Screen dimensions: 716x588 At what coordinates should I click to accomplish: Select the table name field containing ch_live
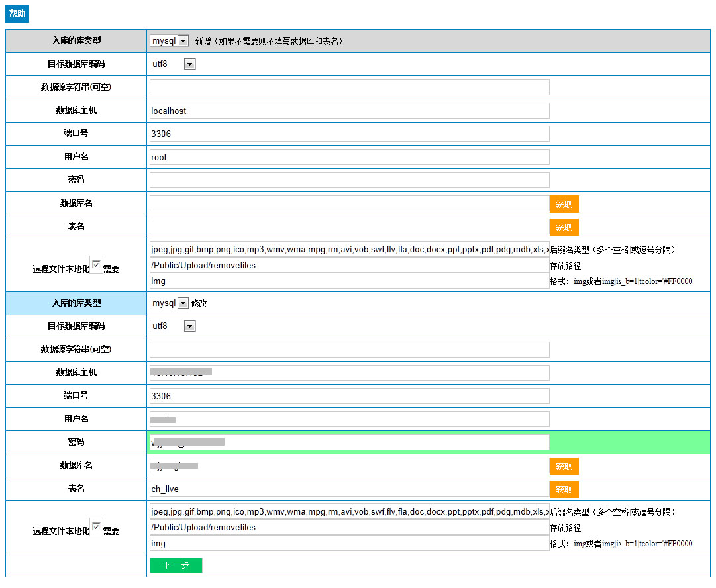click(x=349, y=489)
